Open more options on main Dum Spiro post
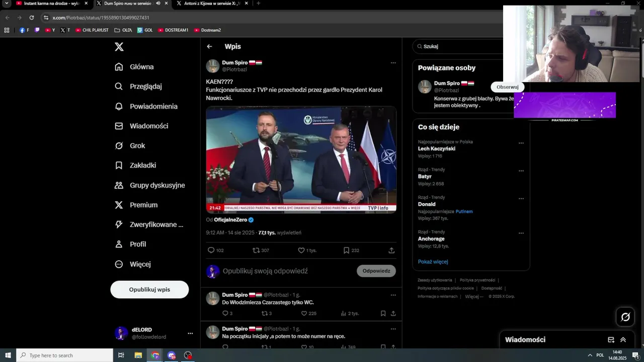Viewport: 644px width, 362px height. click(393, 63)
